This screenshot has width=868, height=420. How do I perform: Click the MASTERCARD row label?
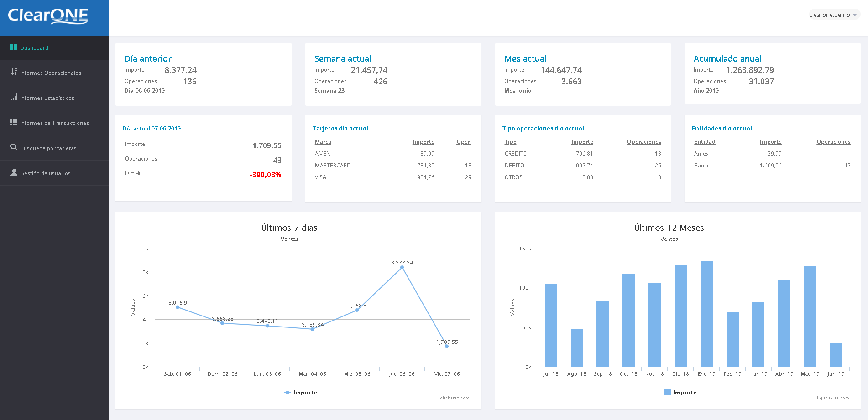[333, 166]
